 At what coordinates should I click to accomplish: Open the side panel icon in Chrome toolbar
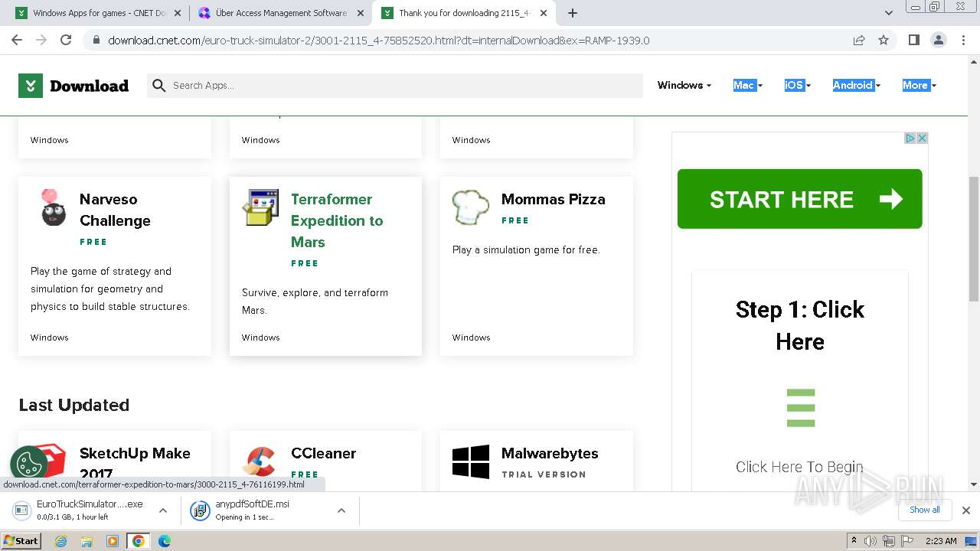(913, 40)
